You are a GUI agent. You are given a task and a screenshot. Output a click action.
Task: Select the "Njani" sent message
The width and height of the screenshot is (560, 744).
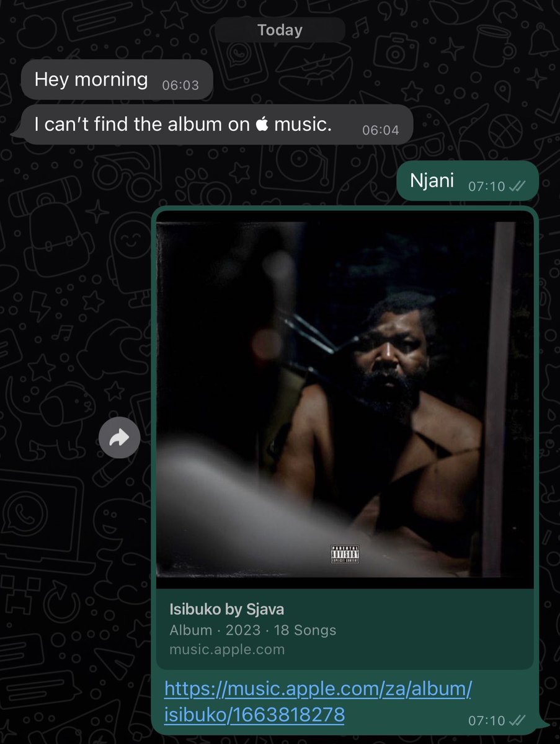click(468, 181)
